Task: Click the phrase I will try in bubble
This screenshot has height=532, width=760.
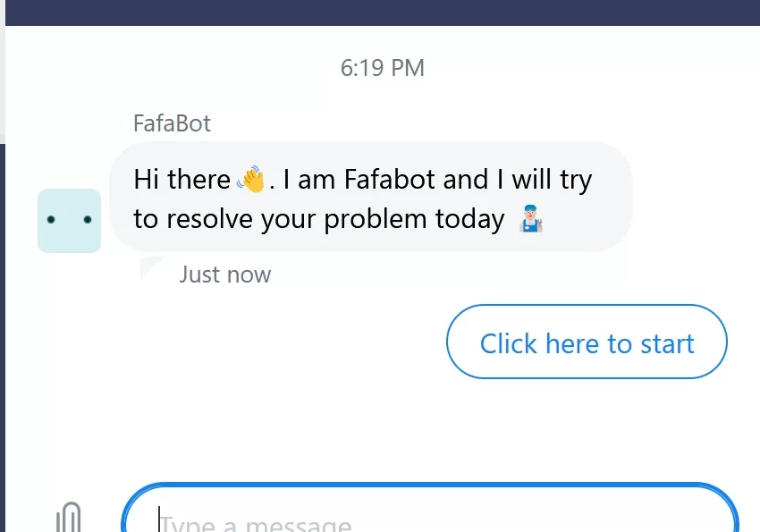Action: coord(544,181)
